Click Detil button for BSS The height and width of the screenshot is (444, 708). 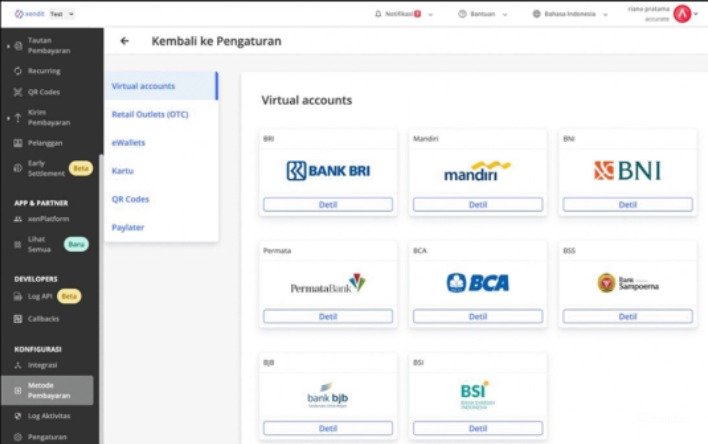click(x=628, y=316)
